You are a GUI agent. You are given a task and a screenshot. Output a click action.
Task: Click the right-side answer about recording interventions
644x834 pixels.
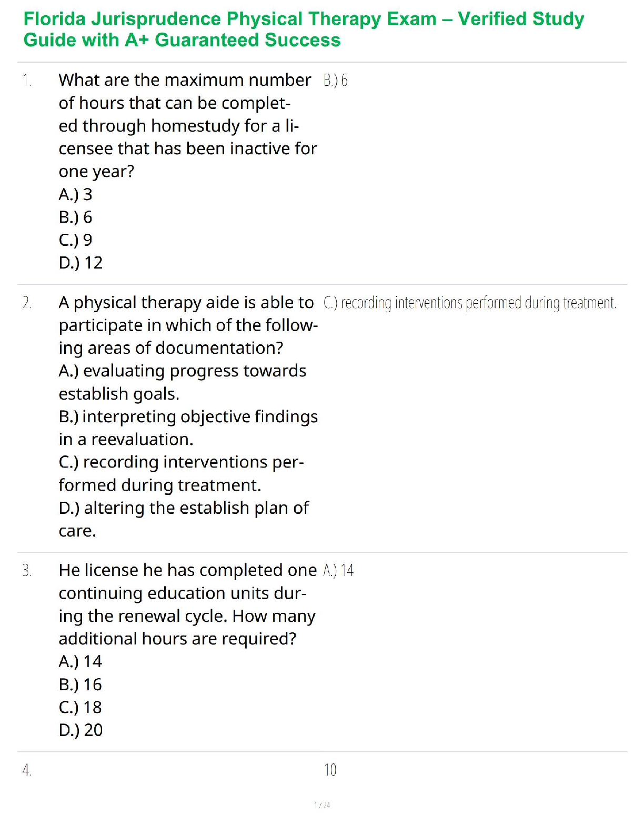coord(470,303)
